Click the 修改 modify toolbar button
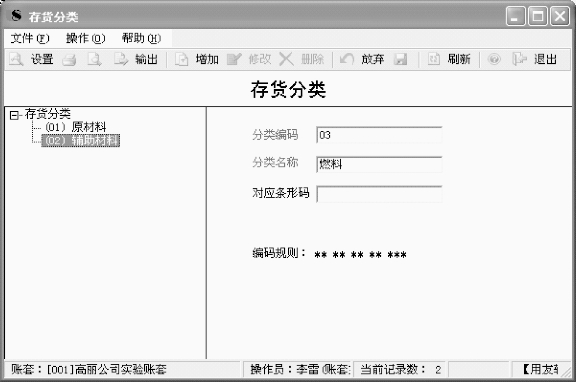The height and width of the screenshot is (382, 576). click(x=249, y=59)
